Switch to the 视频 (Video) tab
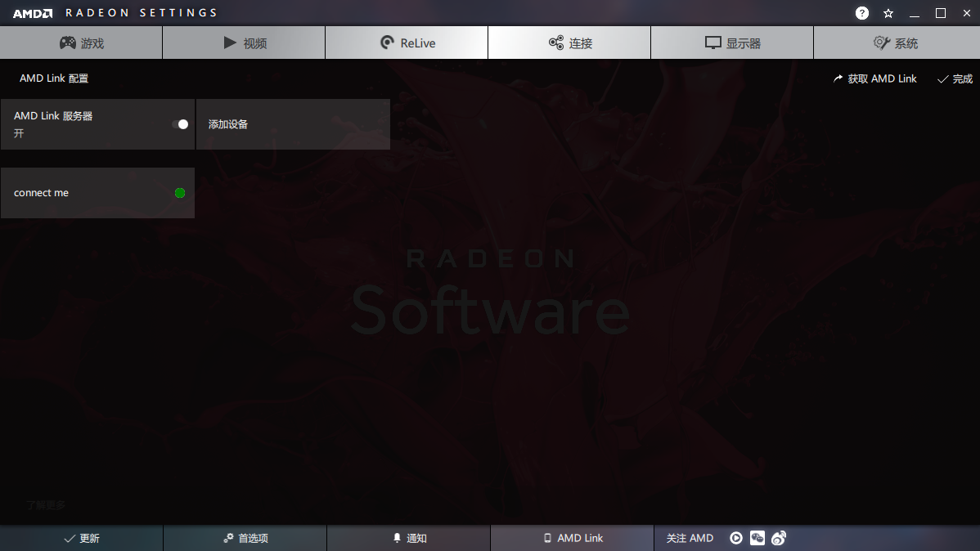980x551 pixels. (244, 43)
